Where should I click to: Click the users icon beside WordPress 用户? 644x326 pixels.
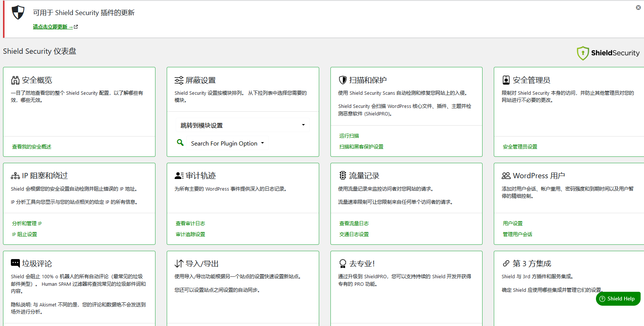pos(506,176)
